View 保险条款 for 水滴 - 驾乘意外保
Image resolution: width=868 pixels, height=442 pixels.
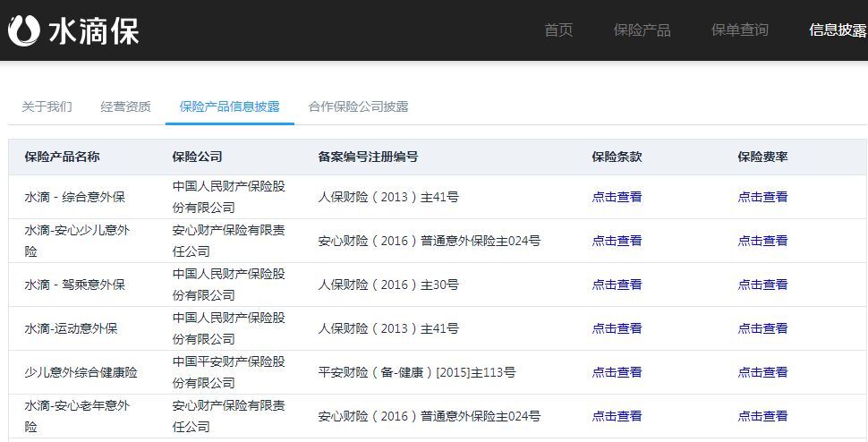617,285
